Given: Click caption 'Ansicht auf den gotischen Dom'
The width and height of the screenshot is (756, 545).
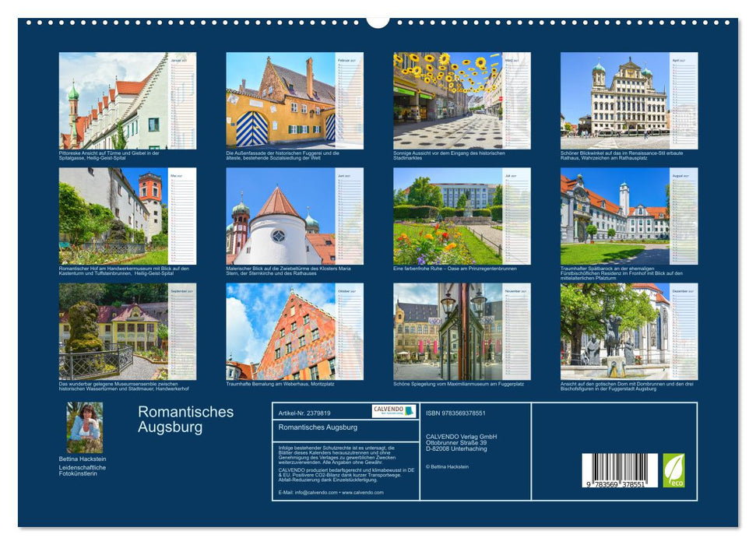Looking at the screenshot, I should tap(627, 386).
